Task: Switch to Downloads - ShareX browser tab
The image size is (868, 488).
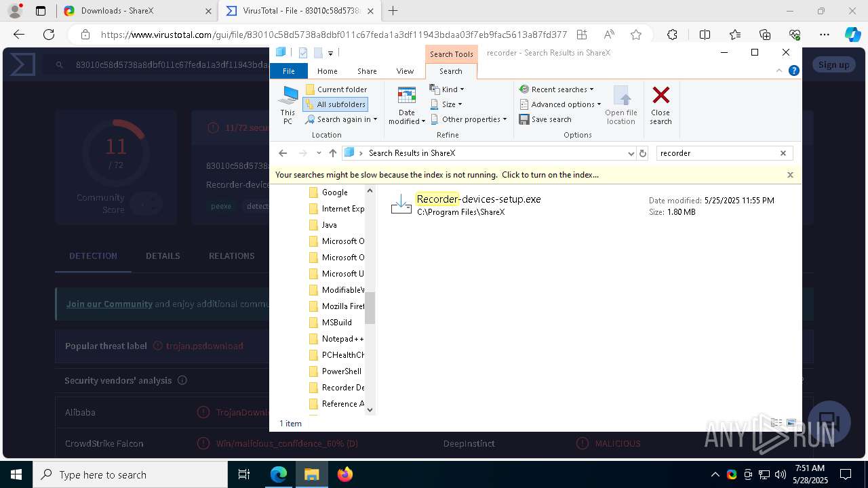Action: [x=136, y=11]
